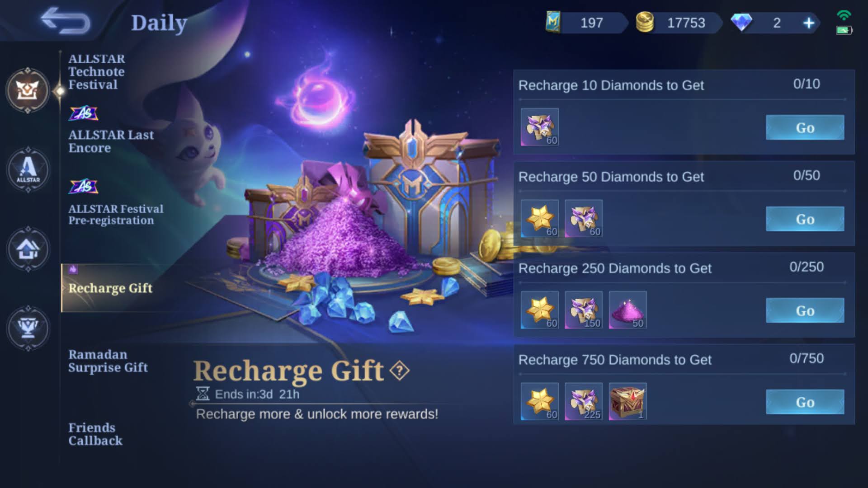Click Go for Recharge 50 Diamonds
Screen dimensions: 868x488
tap(805, 219)
